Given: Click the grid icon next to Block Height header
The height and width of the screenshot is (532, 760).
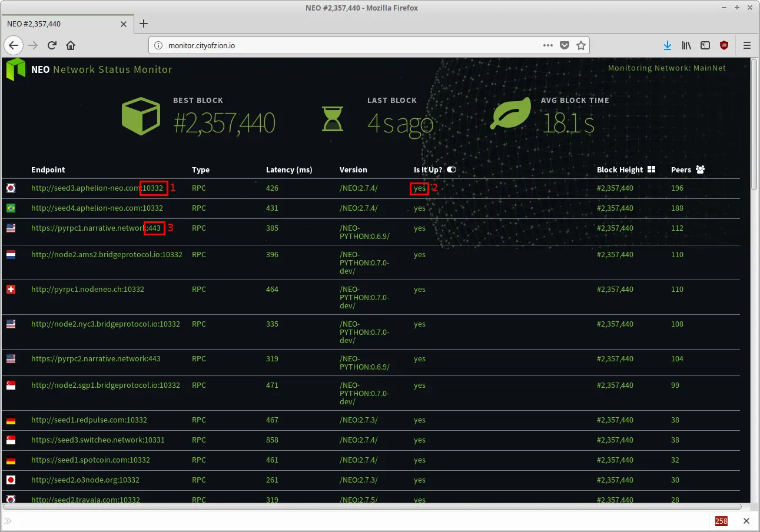Looking at the screenshot, I should pyautogui.click(x=651, y=169).
